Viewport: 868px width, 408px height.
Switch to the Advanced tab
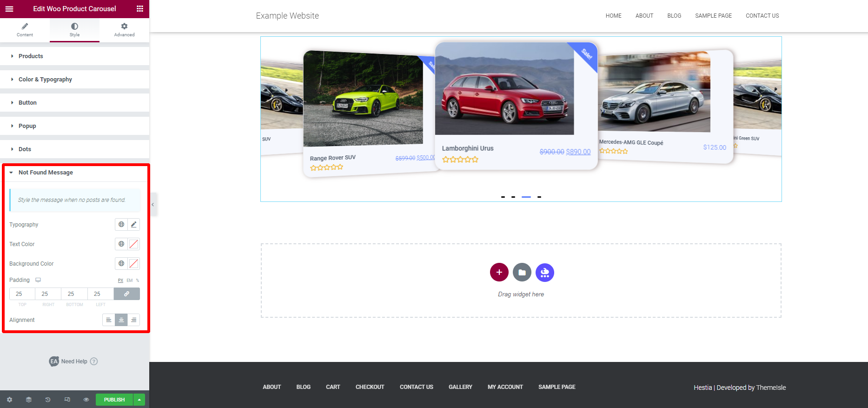[124, 30]
